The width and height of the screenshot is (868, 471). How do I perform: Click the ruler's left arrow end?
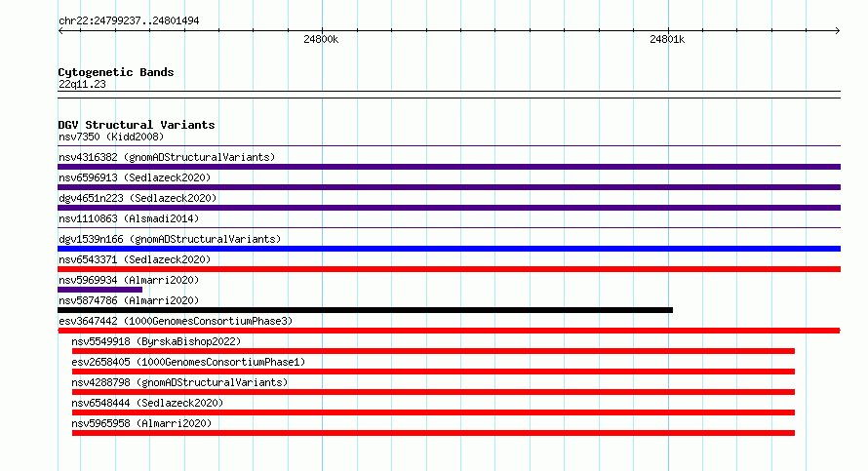[60, 31]
